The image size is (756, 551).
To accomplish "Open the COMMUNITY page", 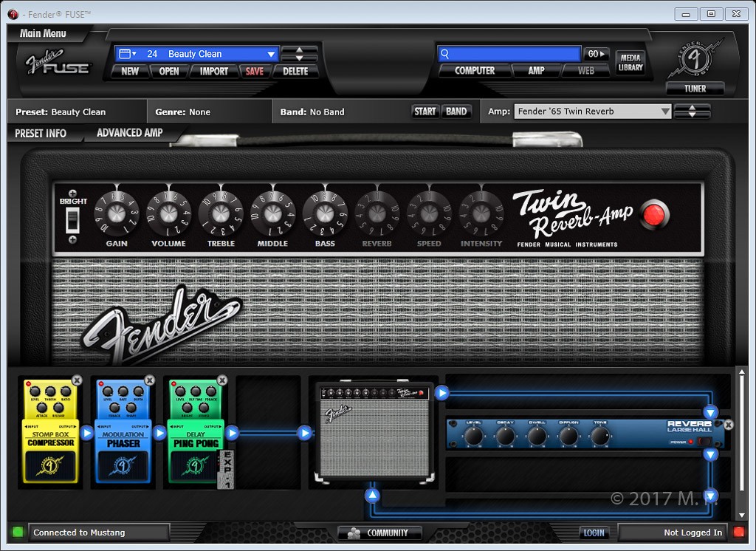I will pos(379,533).
